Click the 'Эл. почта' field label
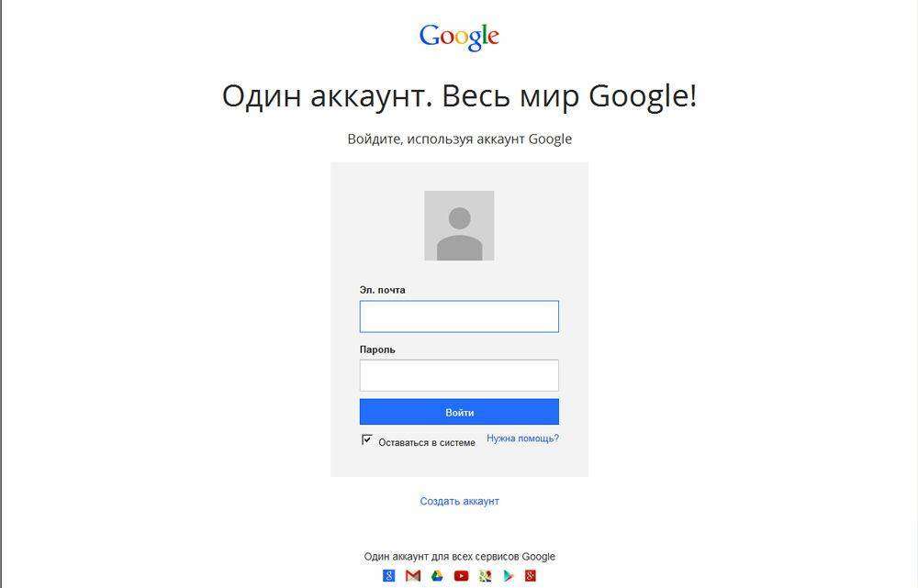Screen dimensions: 918x588 pyautogui.click(x=382, y=290)
